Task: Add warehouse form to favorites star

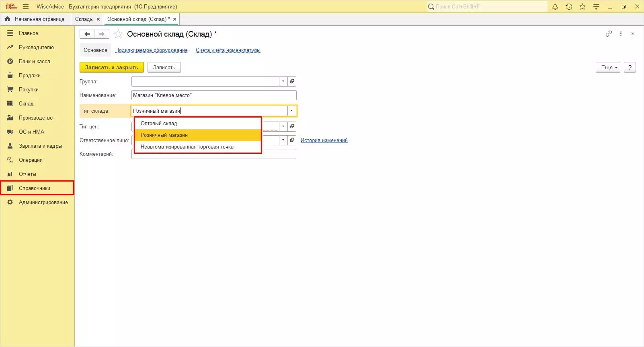Action: [x=118, y=34]
